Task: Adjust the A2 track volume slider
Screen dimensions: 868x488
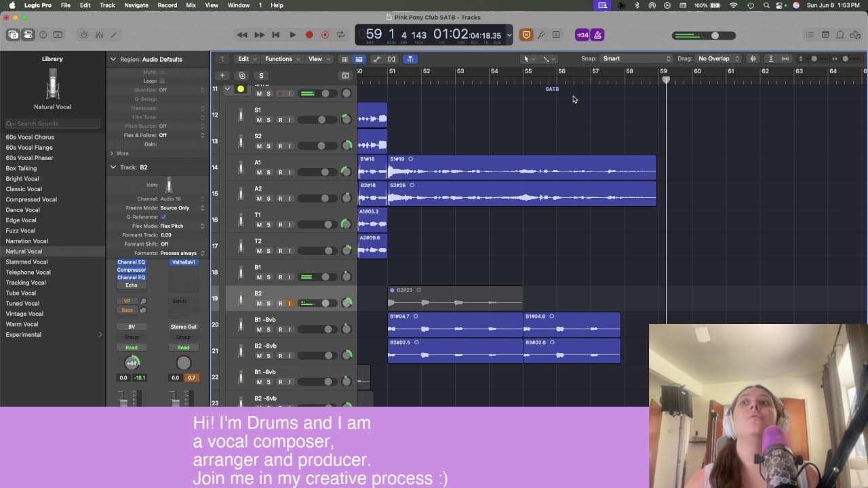Action: point(317,198)
